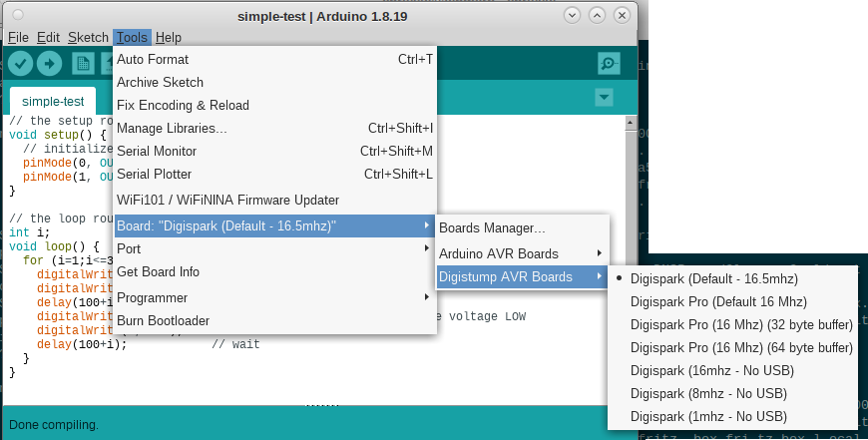Click the editor scrollbar up arrow

point(631,123)
